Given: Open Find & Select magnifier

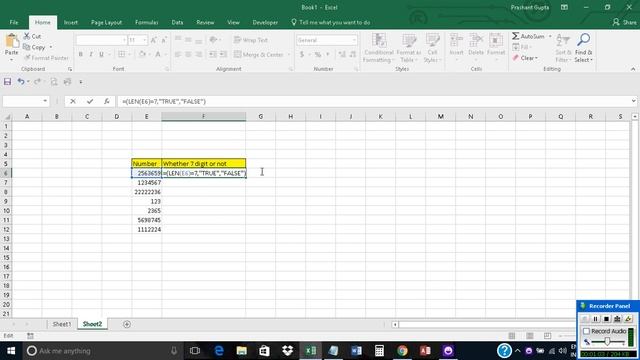Looking at the screenshot, I should [584, 40].
